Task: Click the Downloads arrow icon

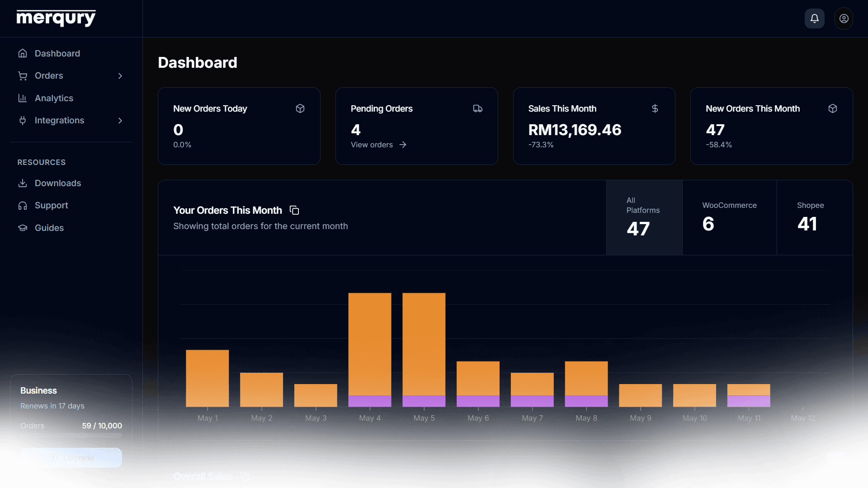Action: point(23,183)
